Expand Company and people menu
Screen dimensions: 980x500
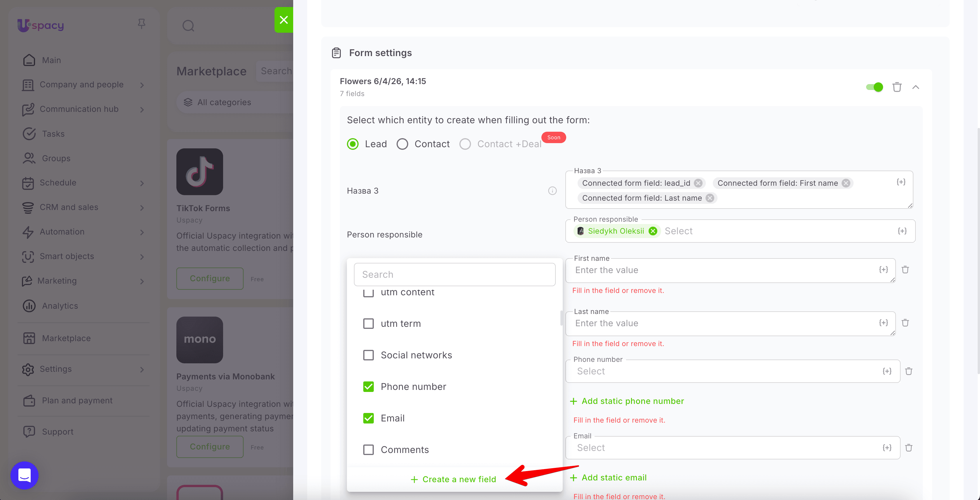click(142, 85)
